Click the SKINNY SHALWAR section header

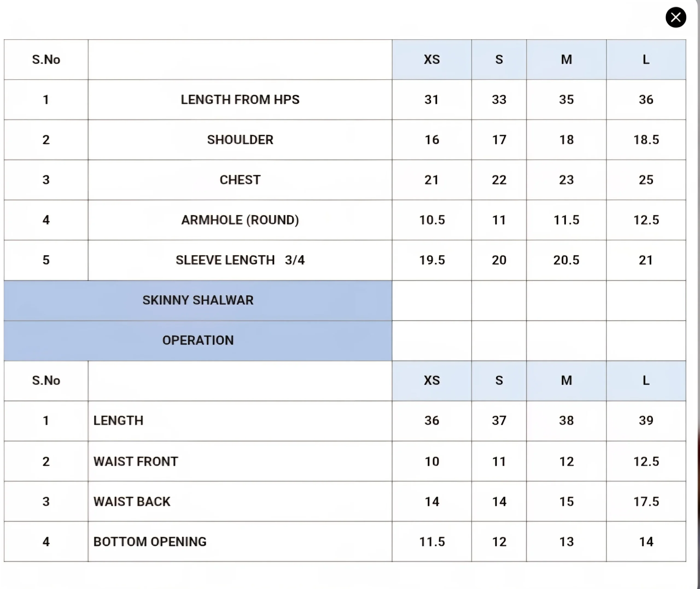[198, 300]
